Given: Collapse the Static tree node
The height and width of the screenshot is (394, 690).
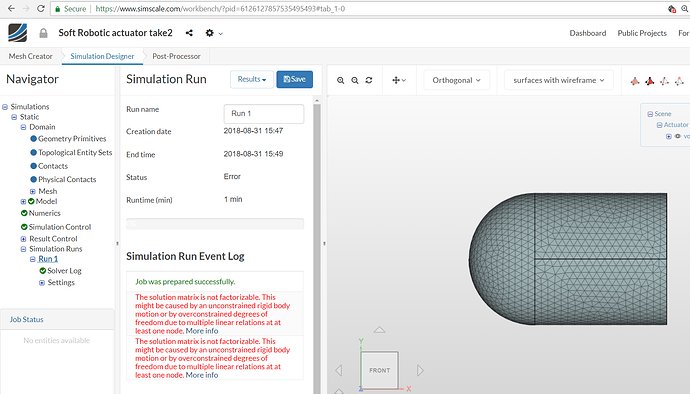Looking at the screenshot, I should [x=14, y=117].
